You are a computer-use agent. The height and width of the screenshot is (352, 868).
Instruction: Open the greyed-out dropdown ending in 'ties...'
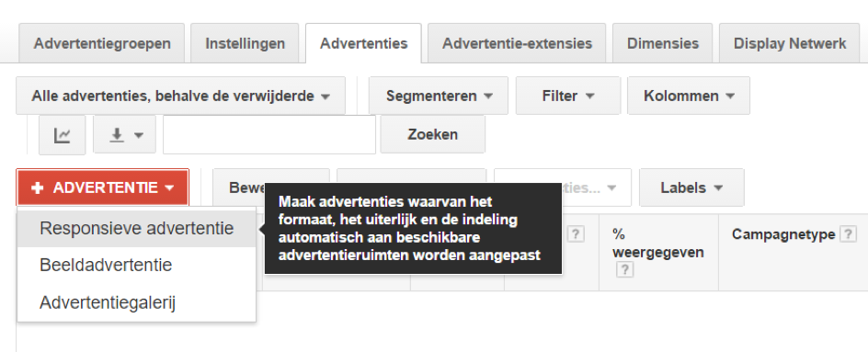(x=596, y=188)
